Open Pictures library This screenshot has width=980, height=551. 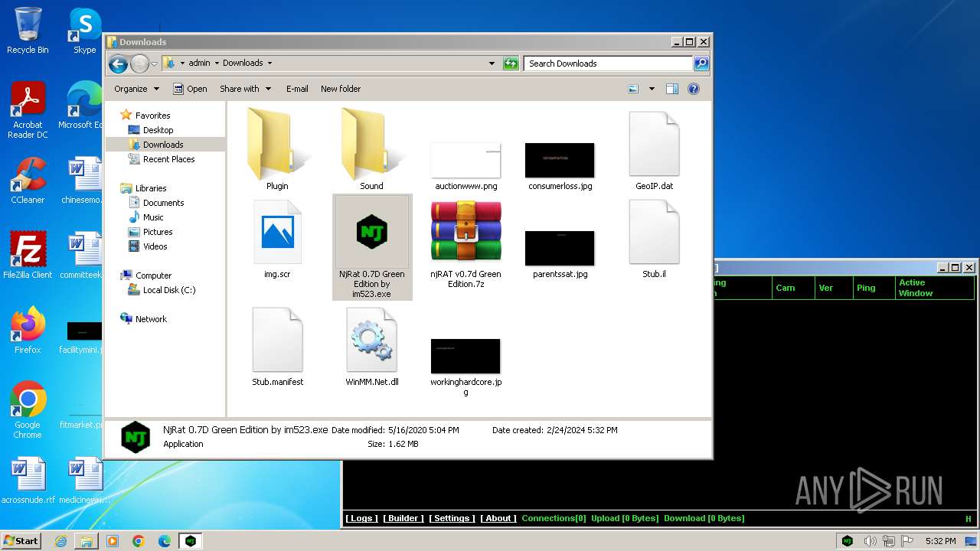(x=158, y=232)
